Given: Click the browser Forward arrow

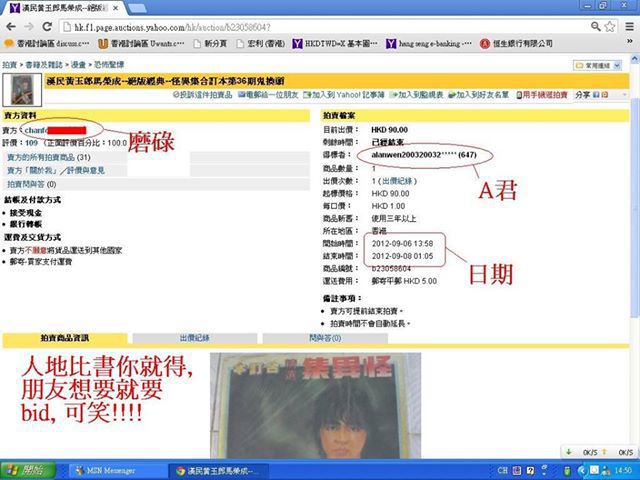Looking at the screenshot, I should (x=29, y=27).
